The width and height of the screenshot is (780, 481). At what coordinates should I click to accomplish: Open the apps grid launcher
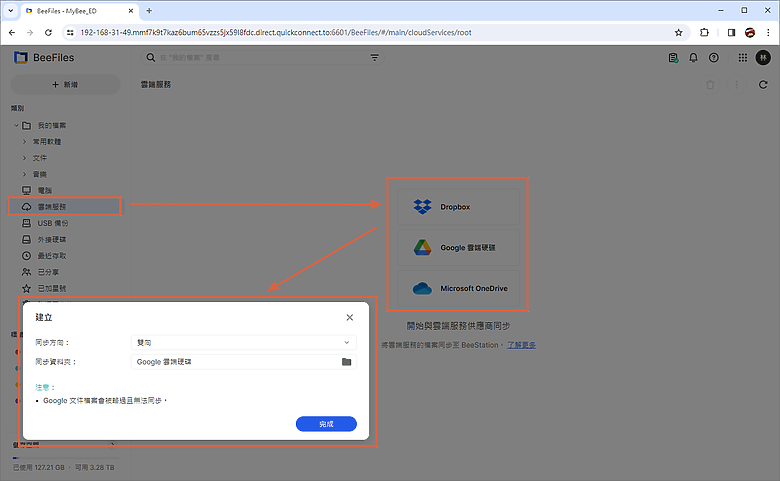pos(743,58)
